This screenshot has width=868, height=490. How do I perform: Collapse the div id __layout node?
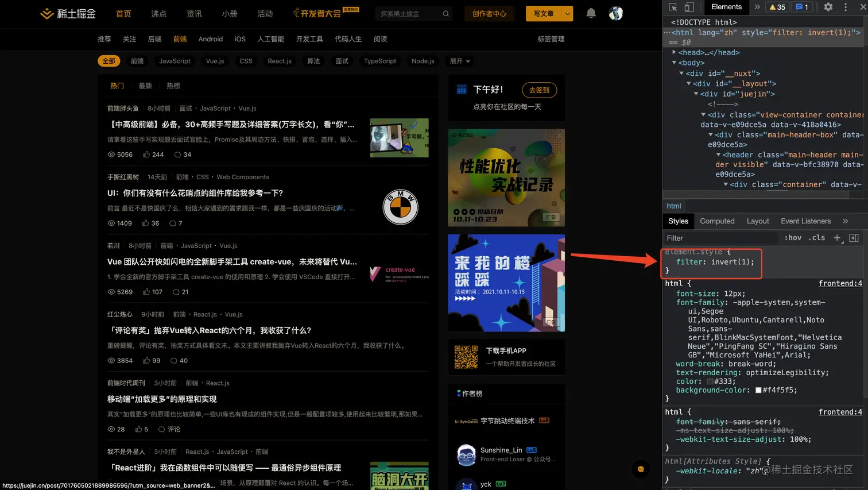point(689,83)
